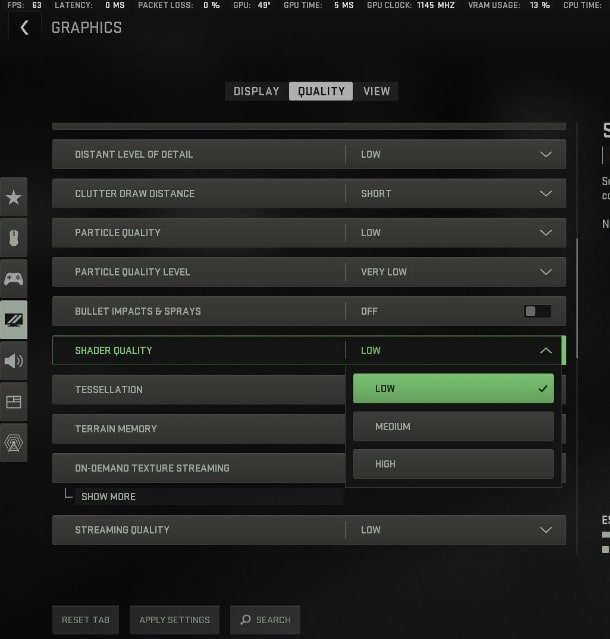Click the FPS counter readout
The image size is (610, 639).
(24, 5)
